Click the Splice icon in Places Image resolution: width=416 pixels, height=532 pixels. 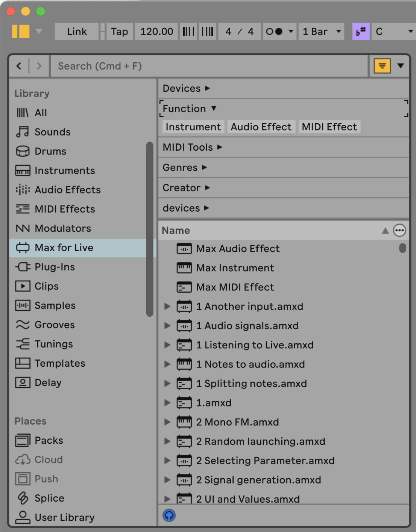click(23, 498)
